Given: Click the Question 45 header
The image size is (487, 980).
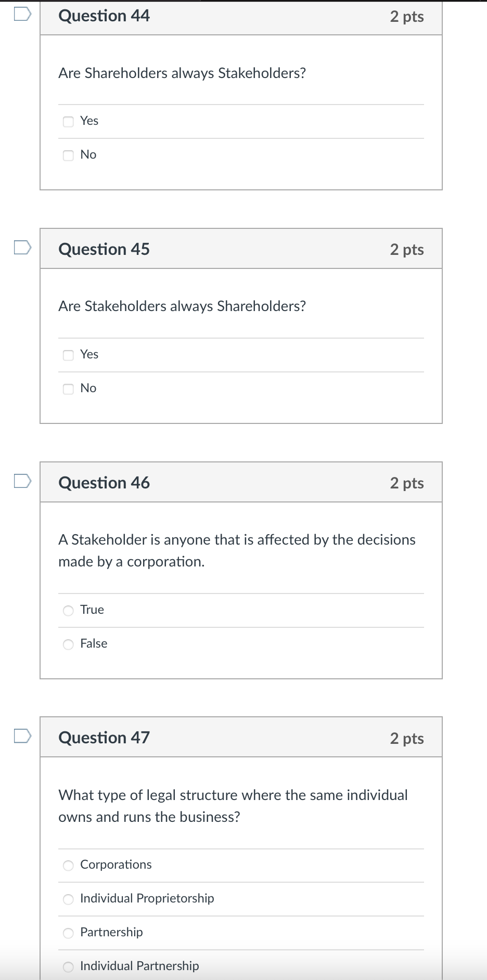Looking at the screenshot, I should [104, 249].
